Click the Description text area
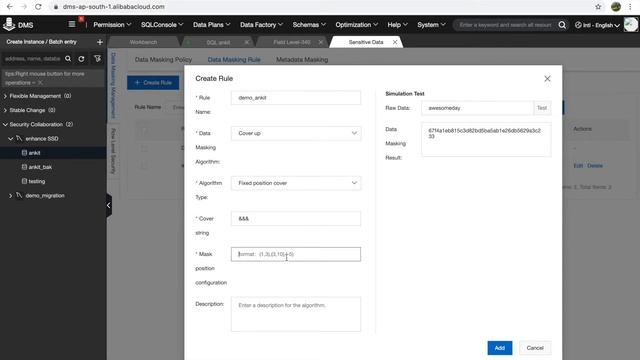Viewport: 640px width, 360px height. click(x=296, y=314)
